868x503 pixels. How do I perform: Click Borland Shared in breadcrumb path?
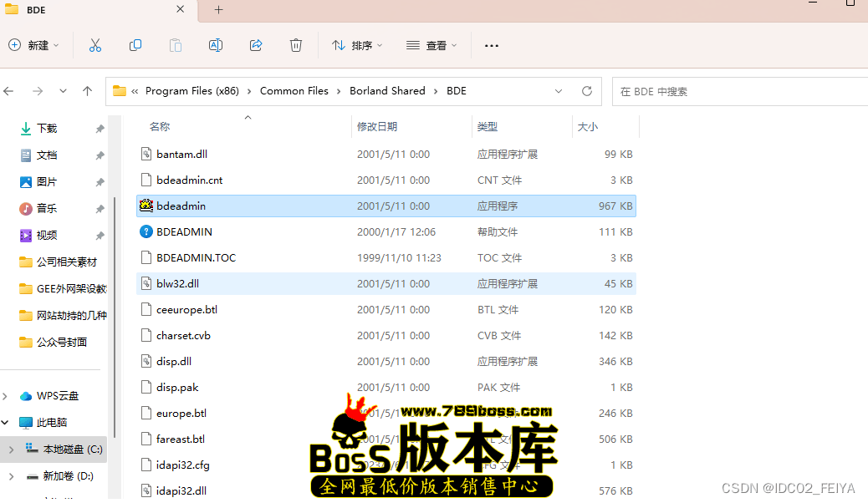tap(387, 91)
